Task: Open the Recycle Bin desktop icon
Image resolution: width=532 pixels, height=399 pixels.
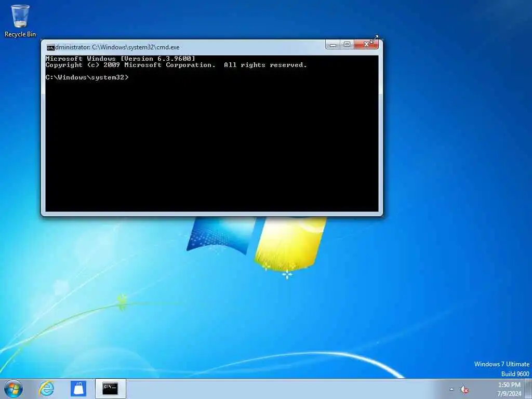Action: 20,20
